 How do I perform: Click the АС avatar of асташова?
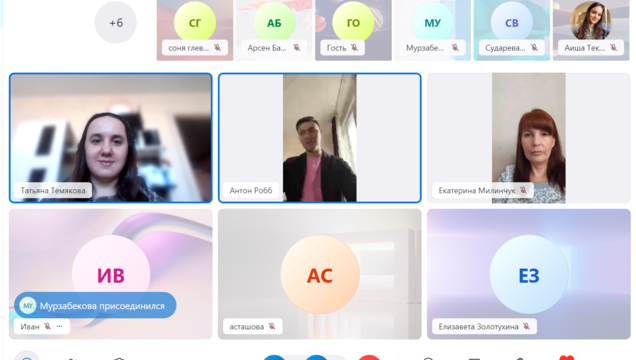[320, 275]
